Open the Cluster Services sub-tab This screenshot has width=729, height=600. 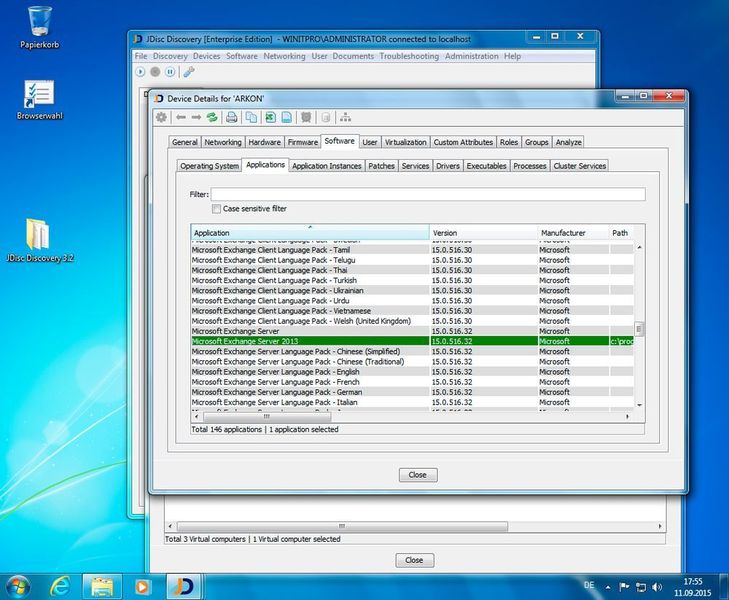tap(579, 166)
